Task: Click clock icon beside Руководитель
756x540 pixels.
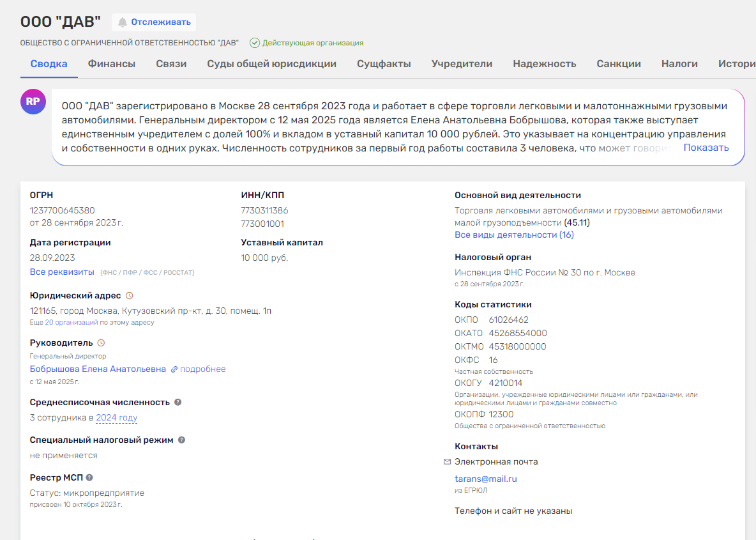Action: pos(101,343)
